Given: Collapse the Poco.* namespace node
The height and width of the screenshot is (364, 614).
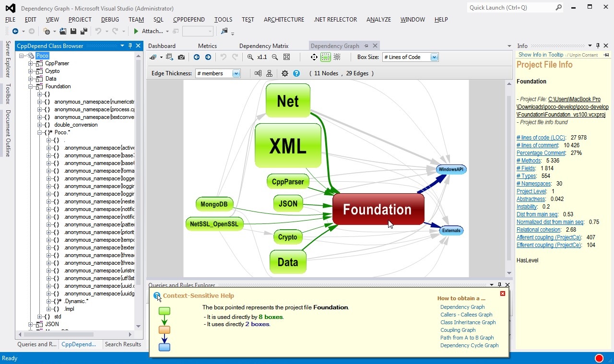Looking at the screenshot, I should coord(40,132).
